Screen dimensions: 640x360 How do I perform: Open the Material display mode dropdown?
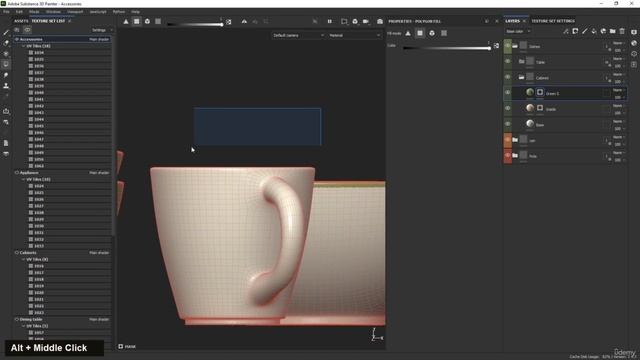[354, 36]
